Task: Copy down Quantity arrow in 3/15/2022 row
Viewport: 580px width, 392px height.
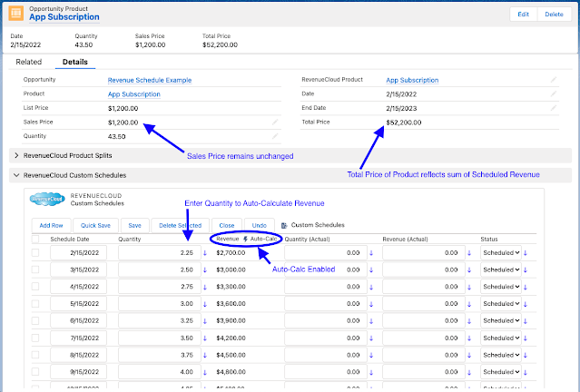Action: point(205,270)
